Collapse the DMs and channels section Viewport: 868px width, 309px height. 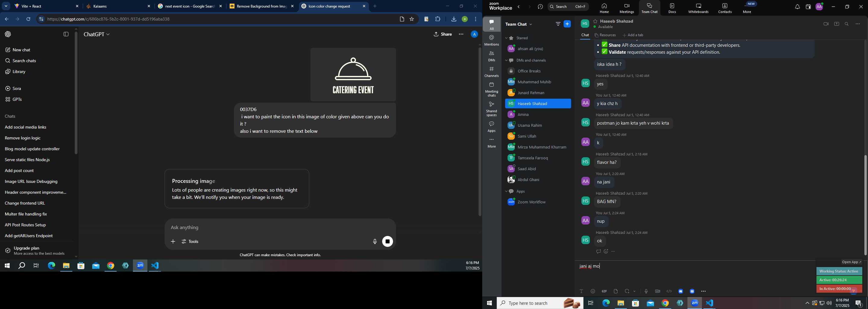pyautogui.click(x=506, y=60)
